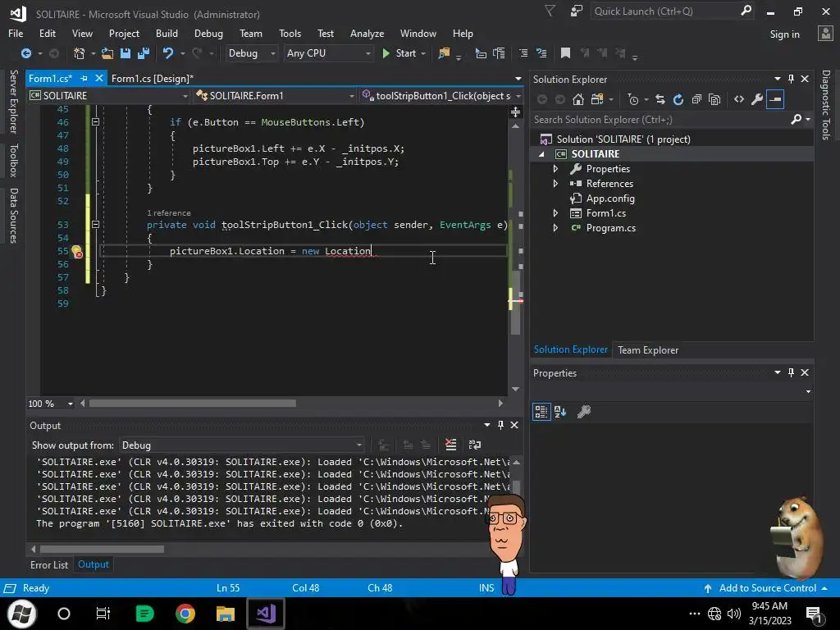Click the search magnifier in Solution Explorer
840x630 pixels.
click(x=796, y=120)
